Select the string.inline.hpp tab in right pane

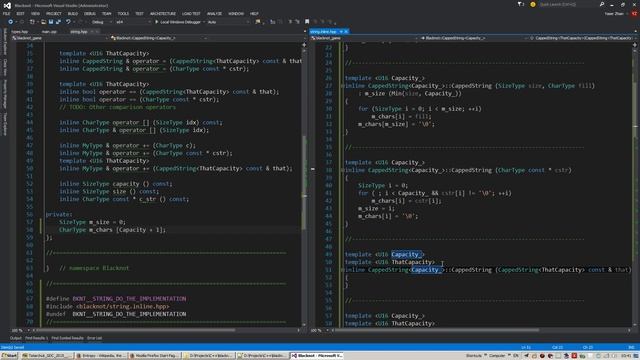[x=323, y=31]
